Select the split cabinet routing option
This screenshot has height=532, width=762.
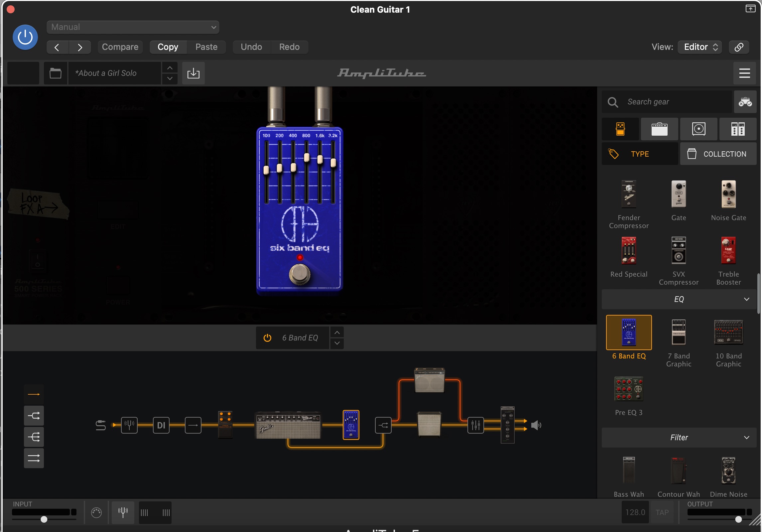click(x=34, y=416)
